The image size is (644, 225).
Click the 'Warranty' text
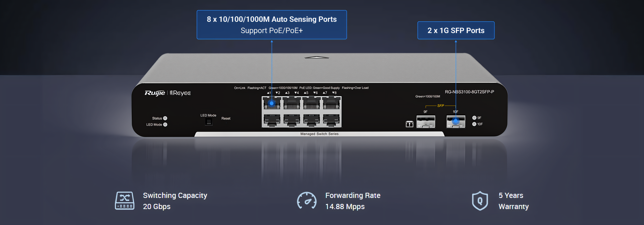tap(513, 206)
